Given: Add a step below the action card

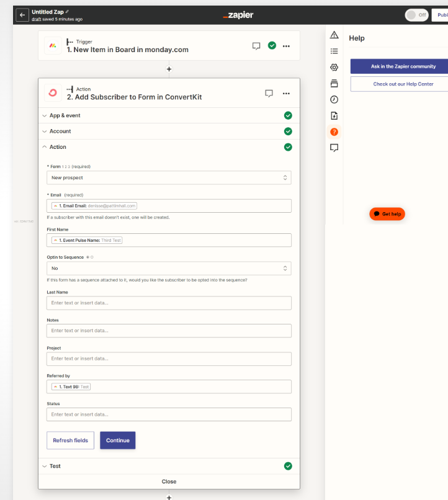Looking at the screenshot, I should 169,497.
